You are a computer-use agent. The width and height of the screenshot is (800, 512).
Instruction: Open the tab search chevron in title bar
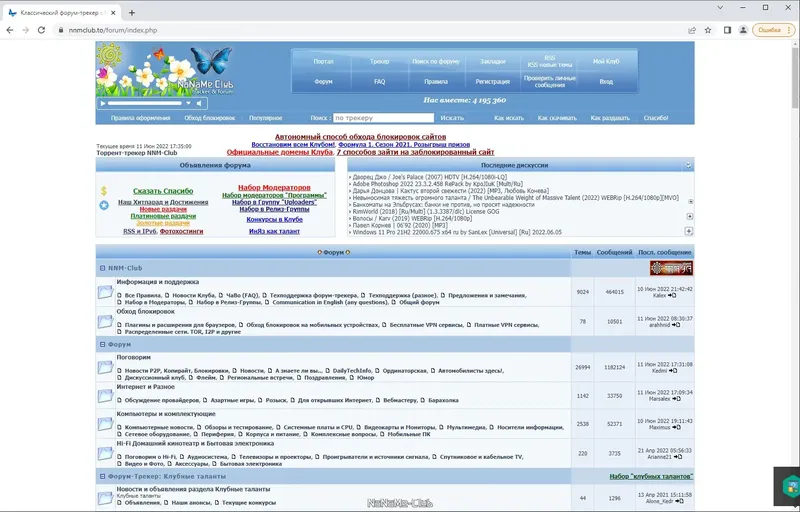(720, 8)
